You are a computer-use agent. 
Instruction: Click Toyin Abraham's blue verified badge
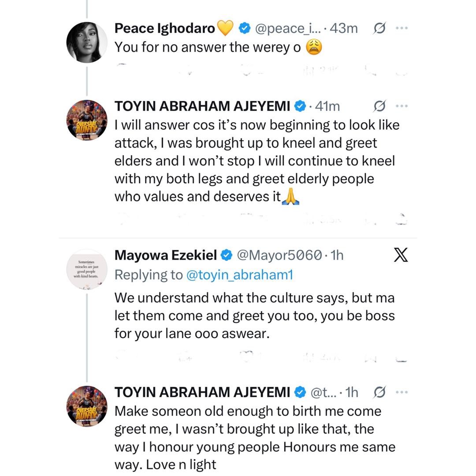click(301, 106)
